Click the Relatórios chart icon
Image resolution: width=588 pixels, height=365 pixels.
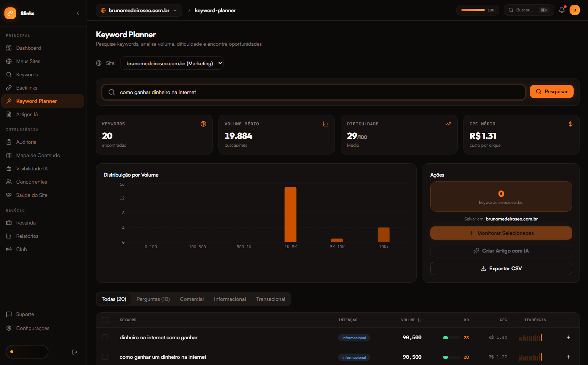(x=9, y=236)
